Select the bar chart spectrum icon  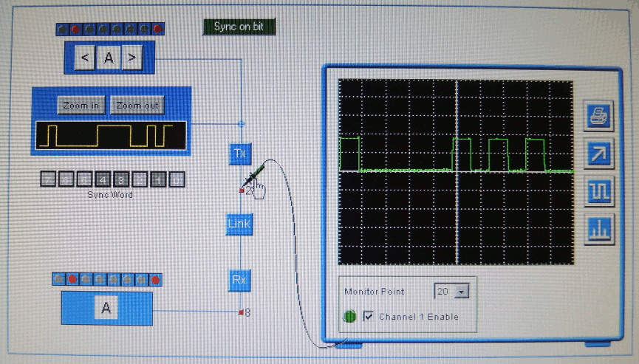[598, 230]
